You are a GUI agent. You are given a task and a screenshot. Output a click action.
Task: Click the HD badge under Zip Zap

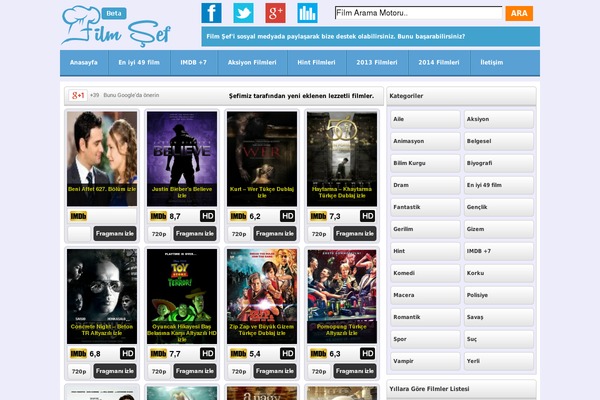[287, 354]
